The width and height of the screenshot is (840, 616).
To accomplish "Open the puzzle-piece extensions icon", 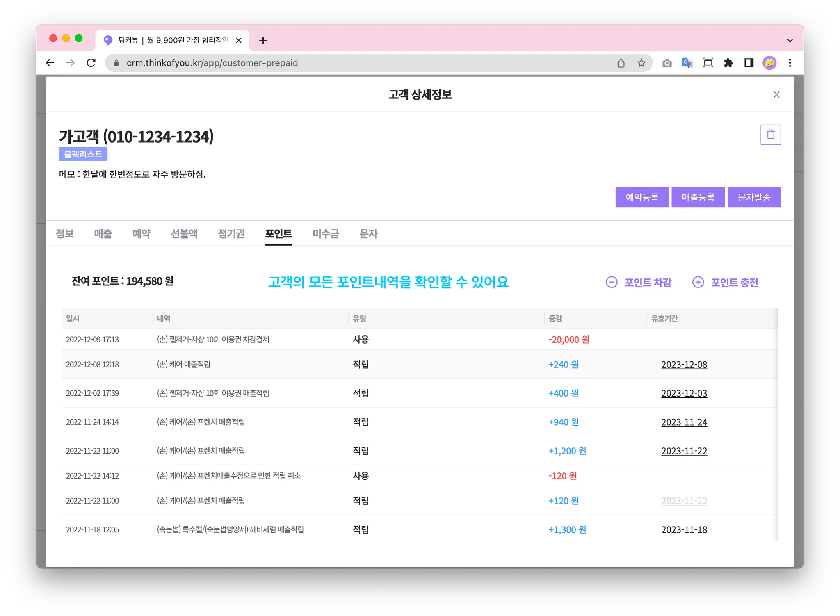I will pos(728,63).
